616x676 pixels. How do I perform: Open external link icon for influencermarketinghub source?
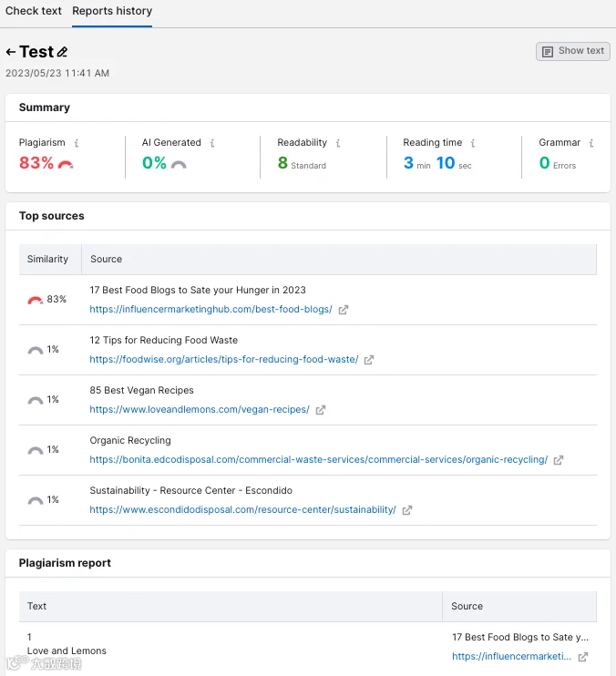coord(344,310)
